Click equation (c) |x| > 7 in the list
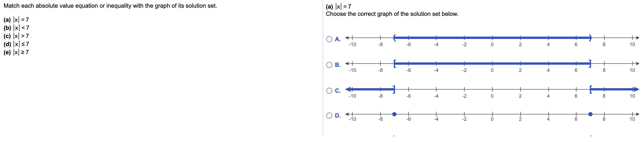This screenshot has height=142, width=644. pos(16,36)
